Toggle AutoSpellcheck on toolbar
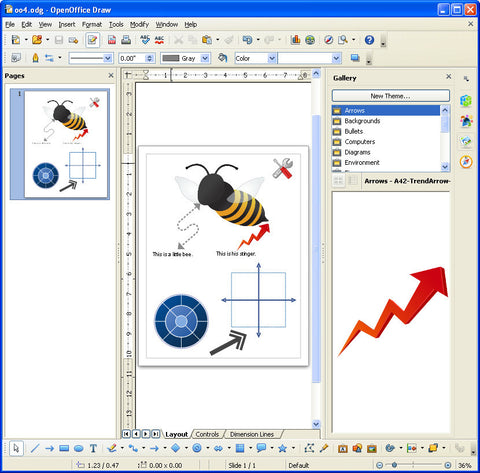 tap(159, 40)
